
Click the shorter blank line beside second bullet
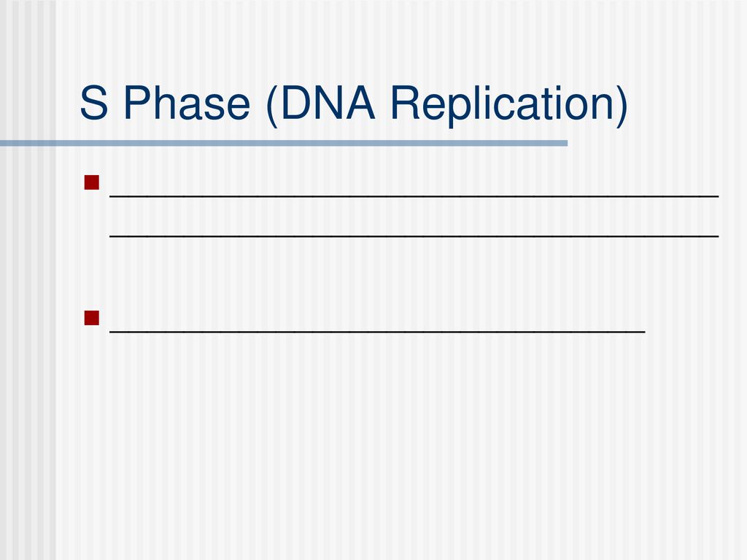pyautogui.click(x=377, y=331)
